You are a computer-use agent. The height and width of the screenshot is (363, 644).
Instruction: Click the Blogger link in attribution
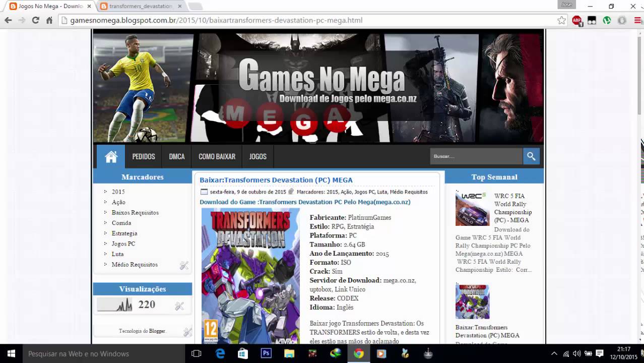[x=157, y=331]
